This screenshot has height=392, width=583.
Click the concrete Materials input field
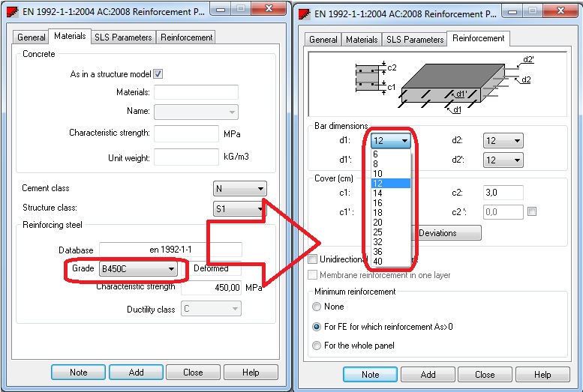click(196, 92)
